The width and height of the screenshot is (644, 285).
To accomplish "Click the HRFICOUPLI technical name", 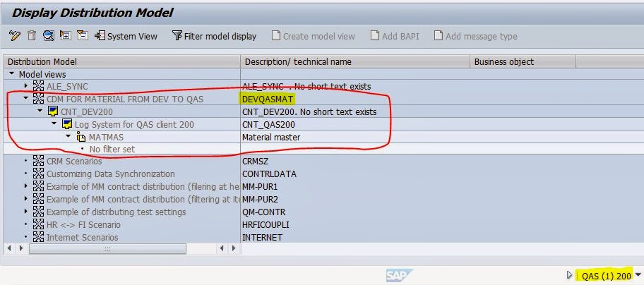I will pos(266,225).
